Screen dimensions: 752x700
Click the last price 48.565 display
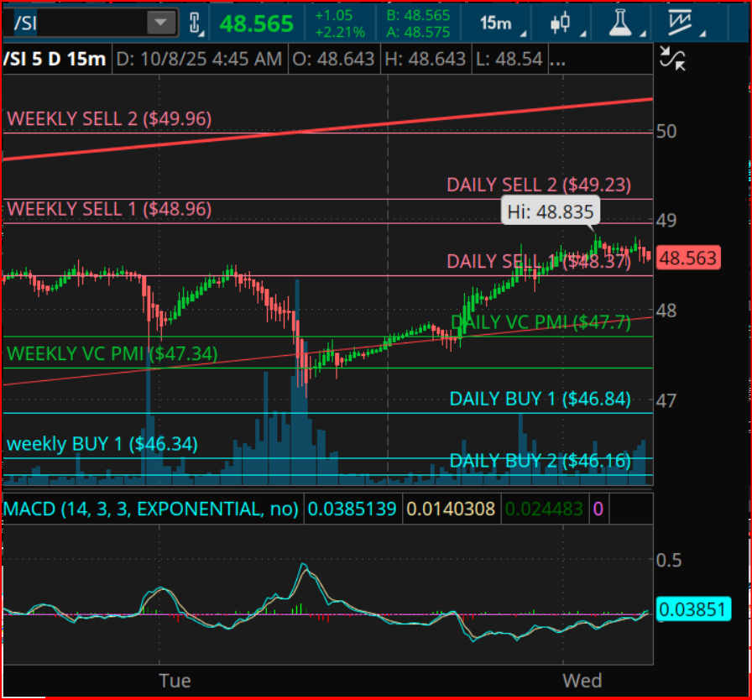pos(256,24)
